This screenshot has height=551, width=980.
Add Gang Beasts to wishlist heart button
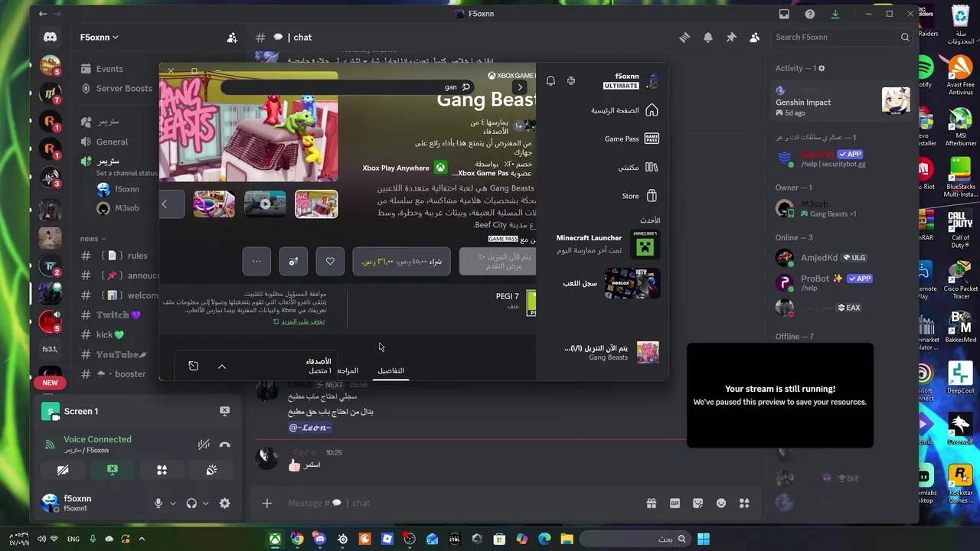(330, 262)
